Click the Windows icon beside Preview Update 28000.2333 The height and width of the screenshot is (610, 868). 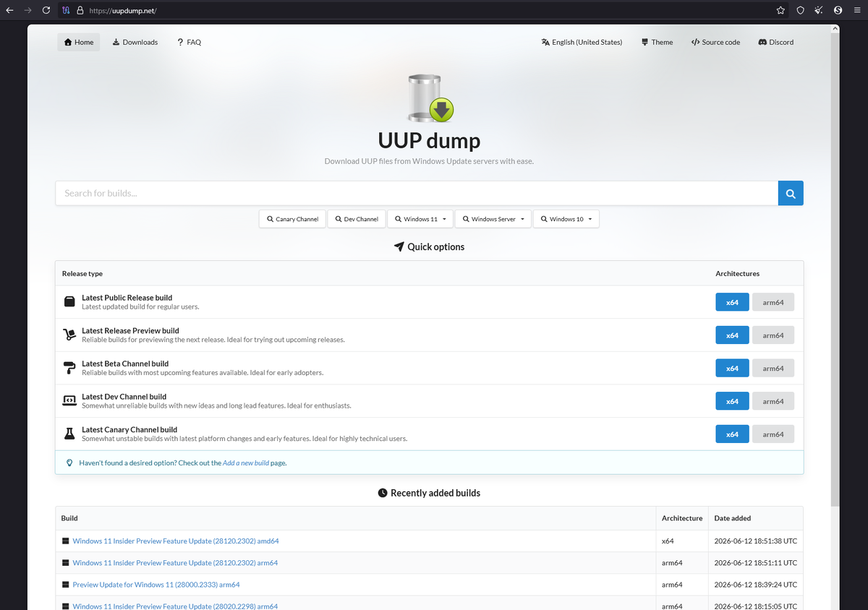tap(66, 585)
